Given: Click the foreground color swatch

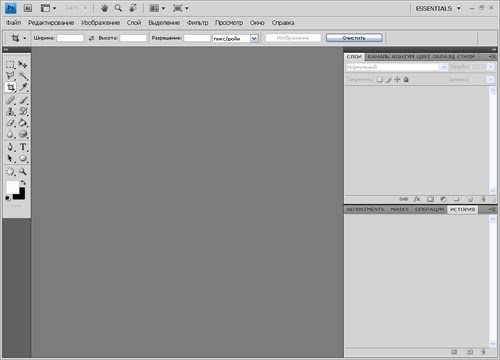Looking at the screenshot, I should (13, 187).
